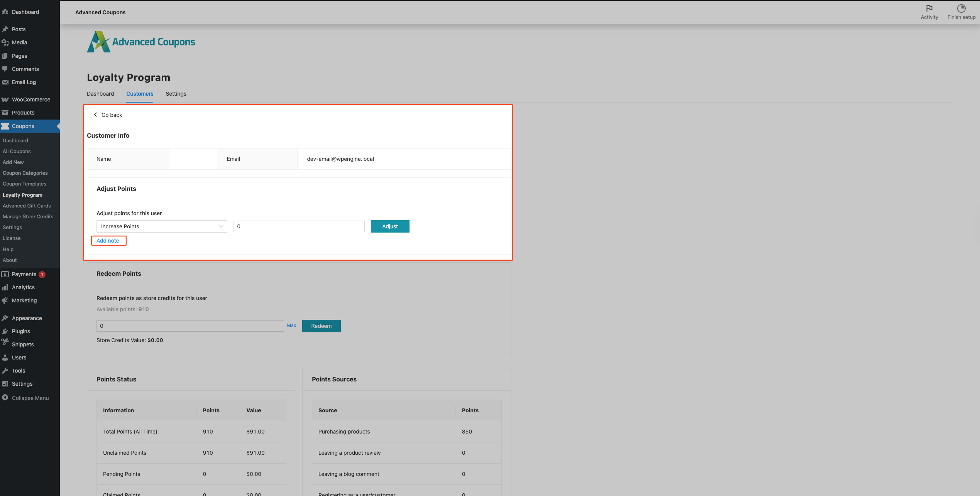The image size is (980, 496).
Task: Open Advanced Gift Cards submenu item
Action: 27,206
